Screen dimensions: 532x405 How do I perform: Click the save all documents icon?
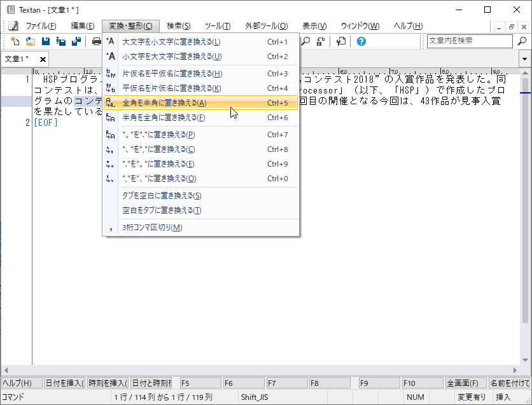coord(75,41)
